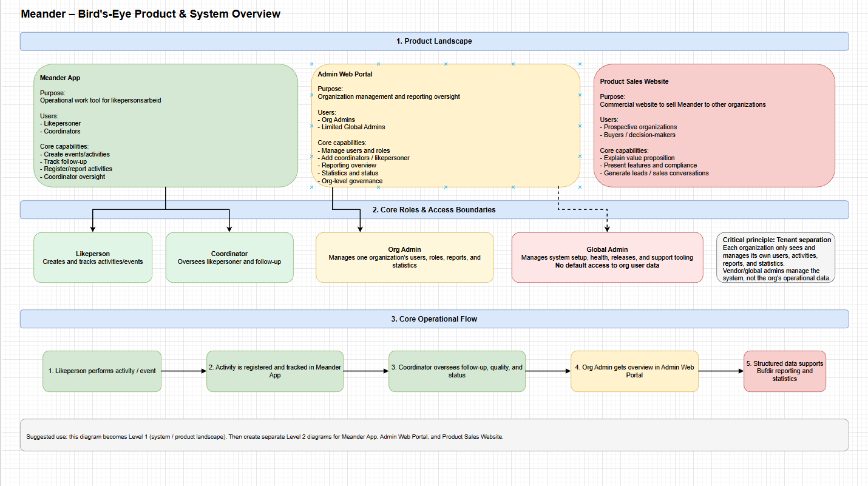This screenshot has width=868, height=486.
Task: Click the green Meander App product box
Action: point(166,126)
